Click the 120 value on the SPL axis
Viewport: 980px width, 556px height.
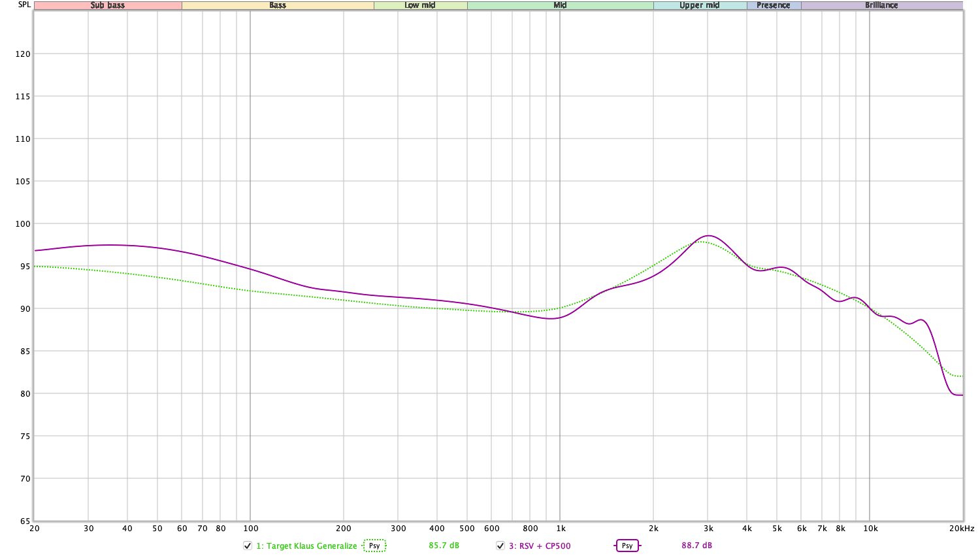23,54
